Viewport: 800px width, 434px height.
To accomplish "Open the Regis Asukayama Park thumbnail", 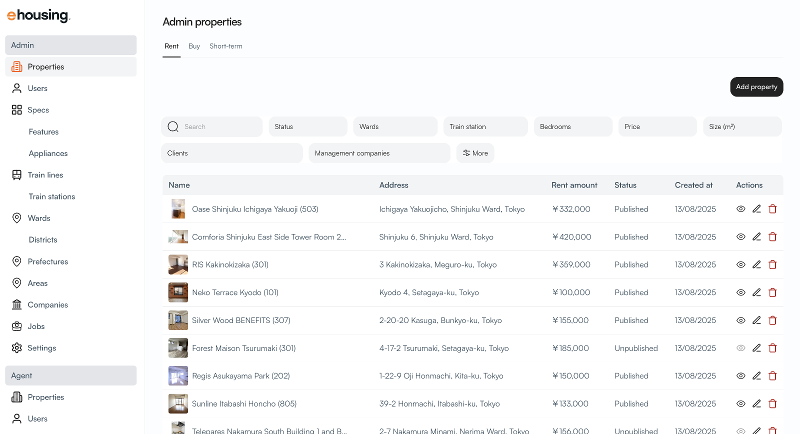I will click(x=178, y=376).
